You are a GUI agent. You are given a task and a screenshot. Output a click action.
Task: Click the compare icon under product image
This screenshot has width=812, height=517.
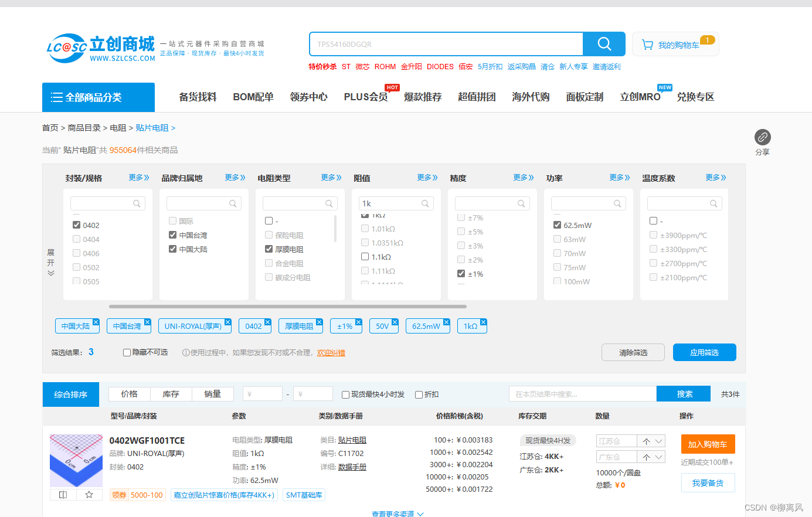pyautogui.click(x=63, y=495)
